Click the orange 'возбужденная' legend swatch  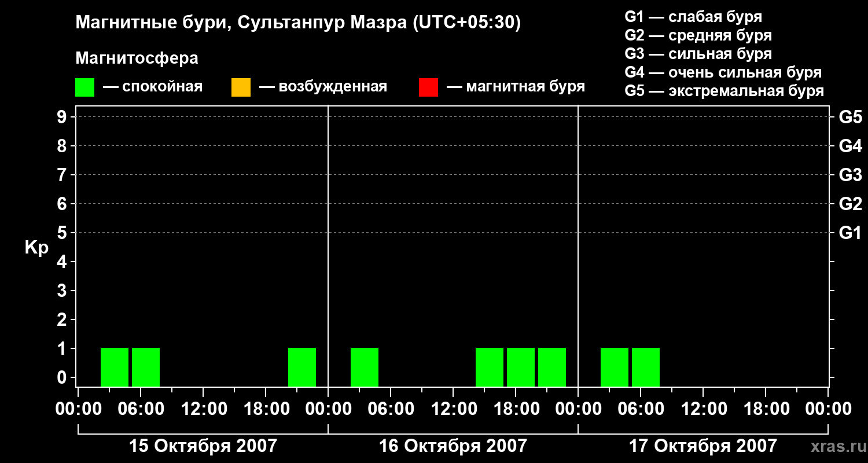[241, 87]
